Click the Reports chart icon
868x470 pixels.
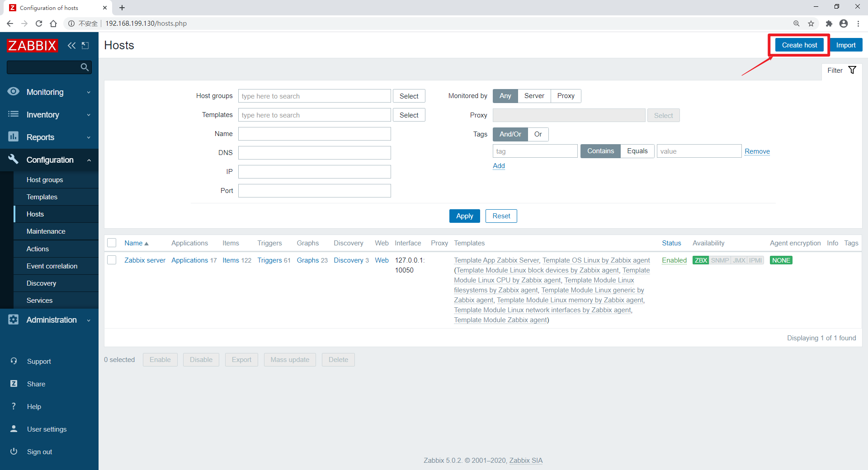[x=14, y=136]
